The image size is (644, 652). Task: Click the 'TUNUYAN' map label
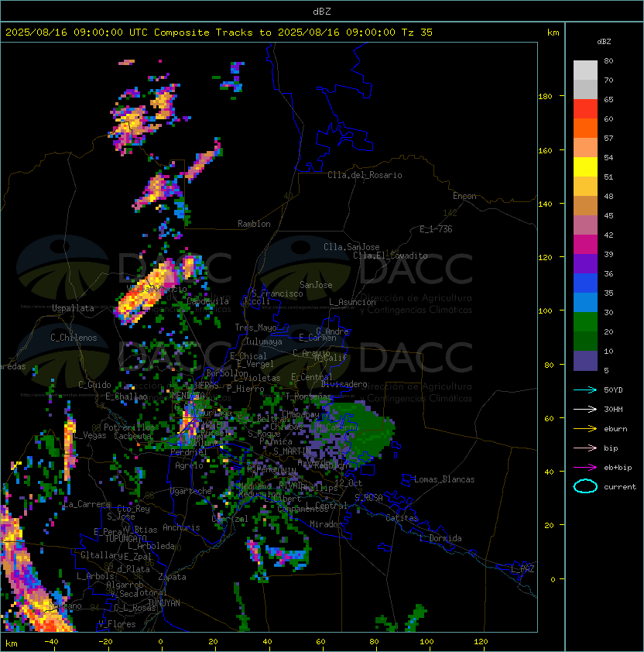pyautogui.click(x=164, y=603)
